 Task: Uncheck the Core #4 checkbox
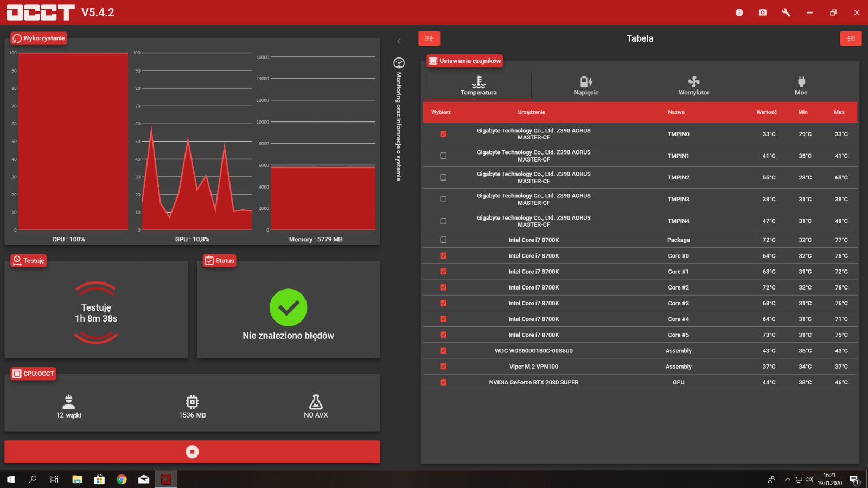443,319
